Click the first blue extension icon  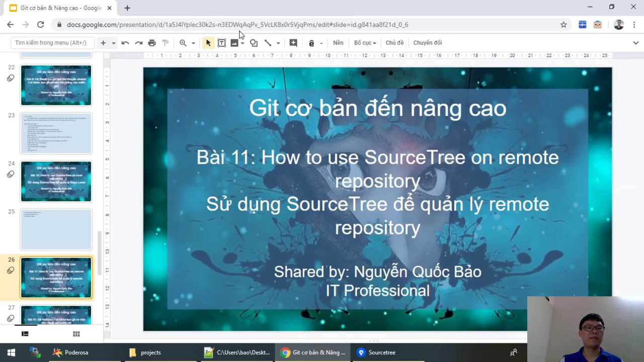coord(583,25)
